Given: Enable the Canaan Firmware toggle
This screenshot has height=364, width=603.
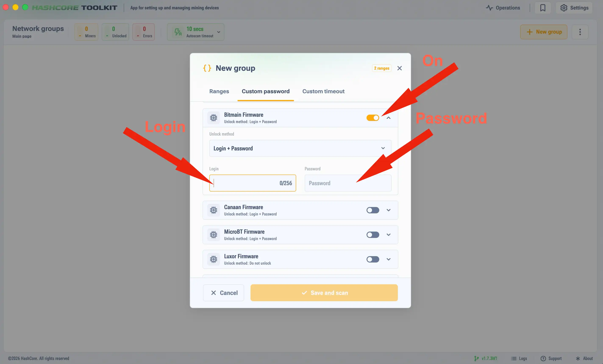Looking at the screenshot, I should [x=372, y=210].
